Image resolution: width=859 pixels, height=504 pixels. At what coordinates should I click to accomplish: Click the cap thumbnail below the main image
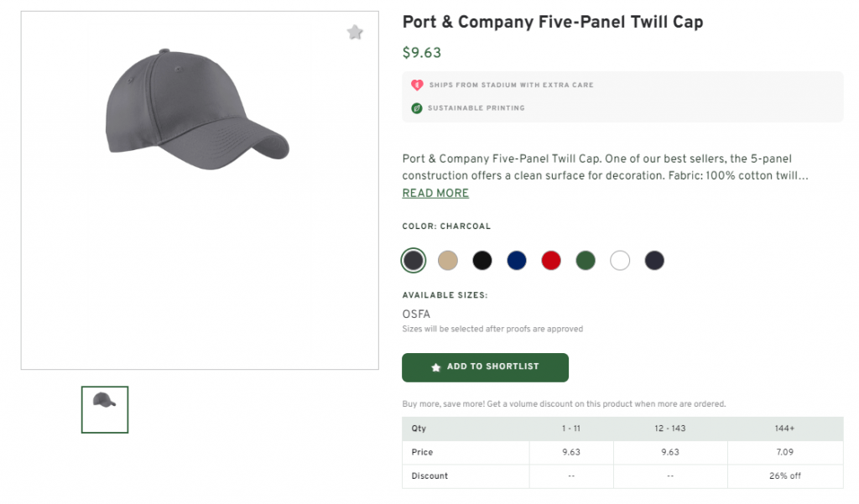104,409
